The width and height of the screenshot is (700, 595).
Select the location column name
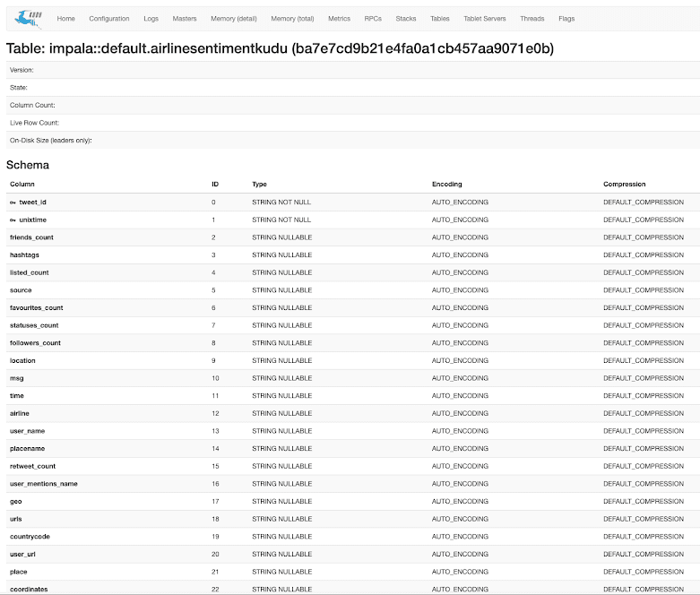coord(22,360)
